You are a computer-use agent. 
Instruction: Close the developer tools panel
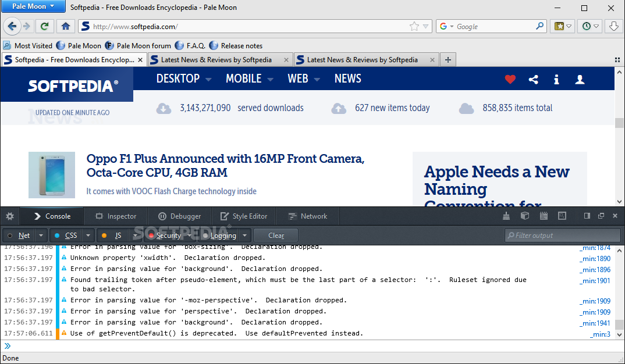click(615, 216)
